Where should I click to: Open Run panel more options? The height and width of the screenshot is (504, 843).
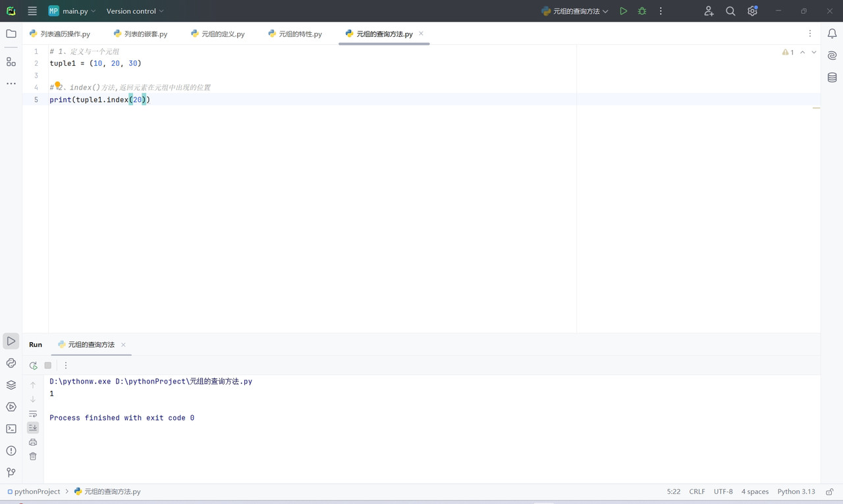tap(66, 365)
